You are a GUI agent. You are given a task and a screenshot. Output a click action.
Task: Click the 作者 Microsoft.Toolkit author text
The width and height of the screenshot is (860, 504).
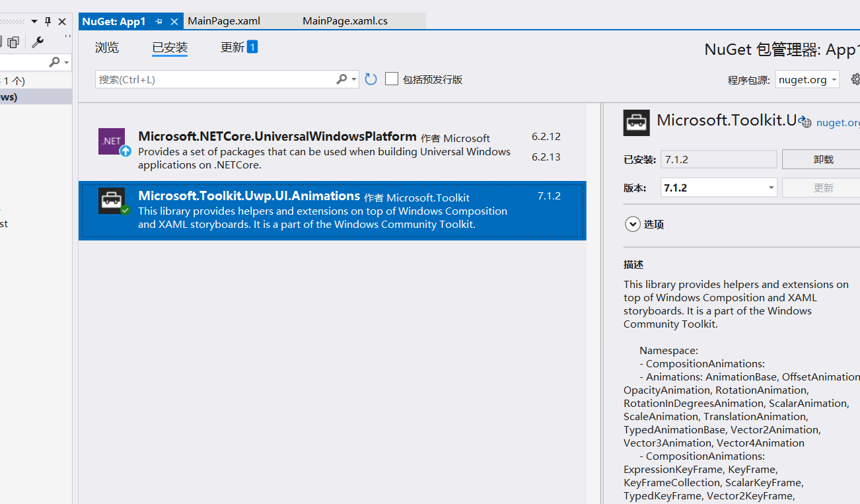point(417,198)
